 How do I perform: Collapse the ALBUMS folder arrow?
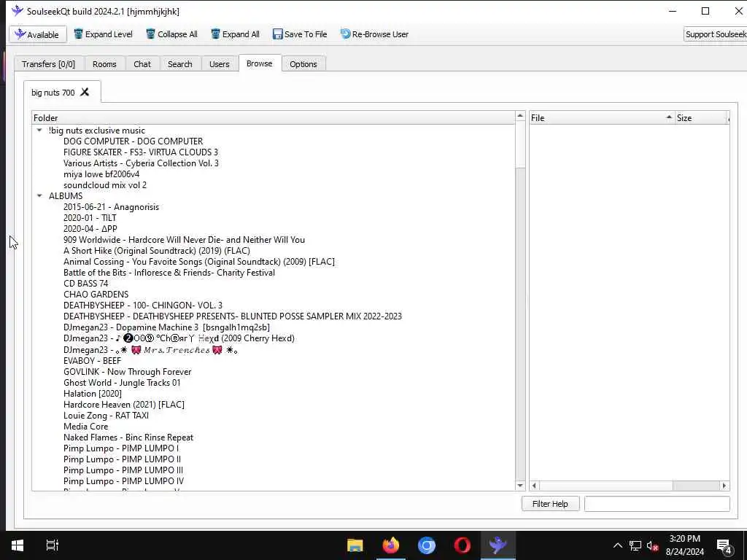(x=39, y=195)
